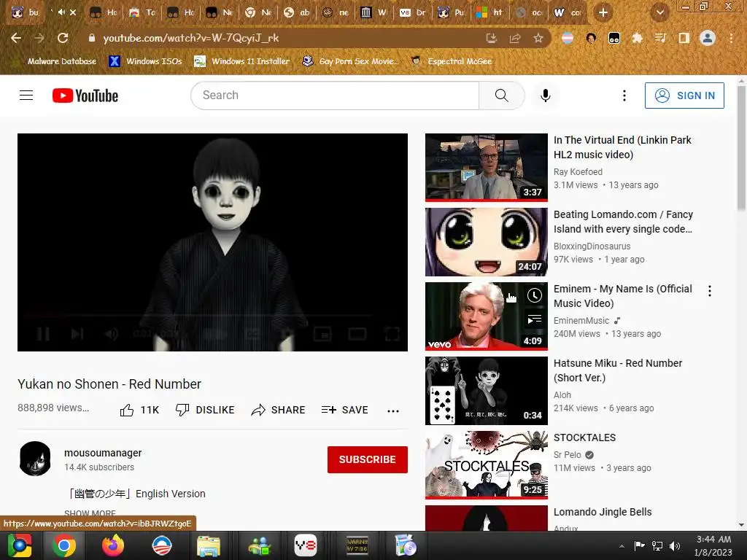The image size is (747, 560).
Task: Open Lomando Jingle Bells video title
Action: (x=602, y=512)
